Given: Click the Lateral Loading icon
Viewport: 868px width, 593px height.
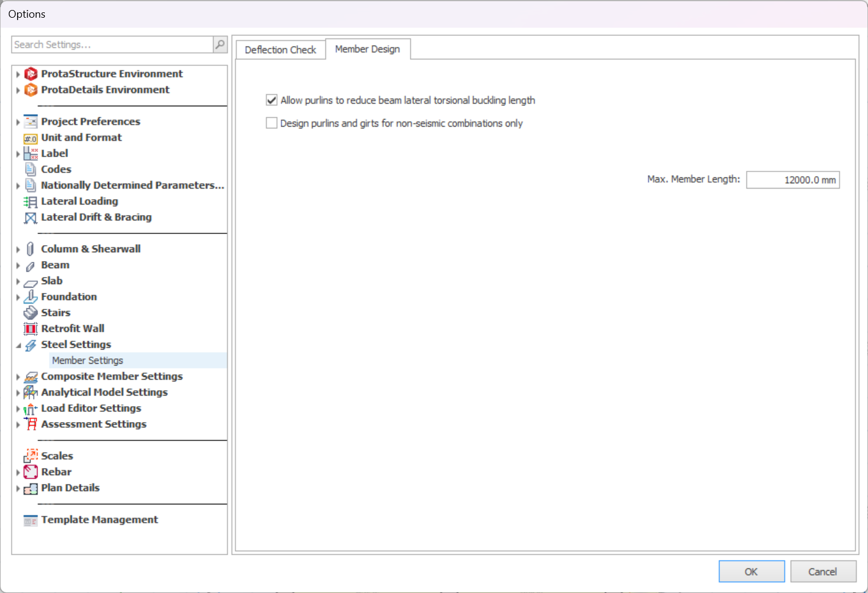Looking at the screenshot, I should tap(31, 202).
